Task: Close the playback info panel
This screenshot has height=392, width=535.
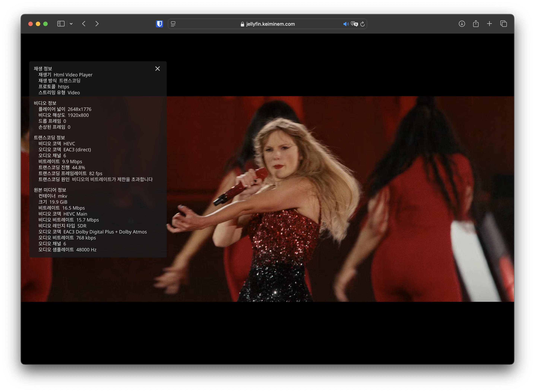Action: point(158,69)
